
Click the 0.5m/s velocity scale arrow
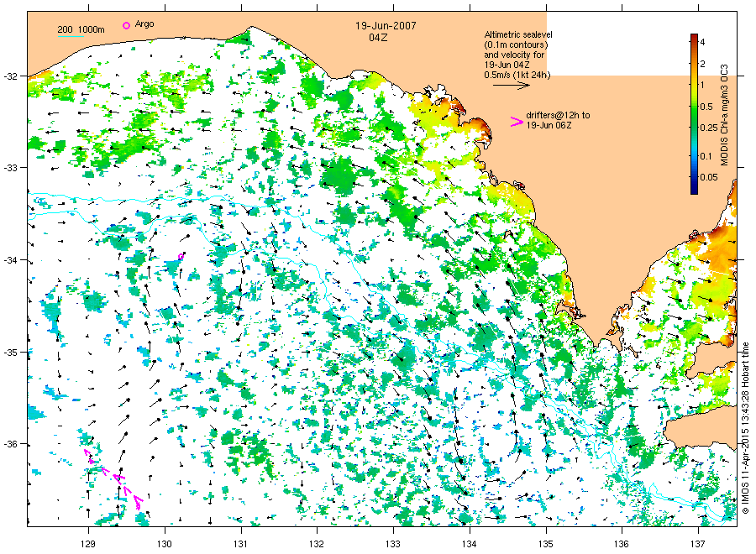[511, 86]
